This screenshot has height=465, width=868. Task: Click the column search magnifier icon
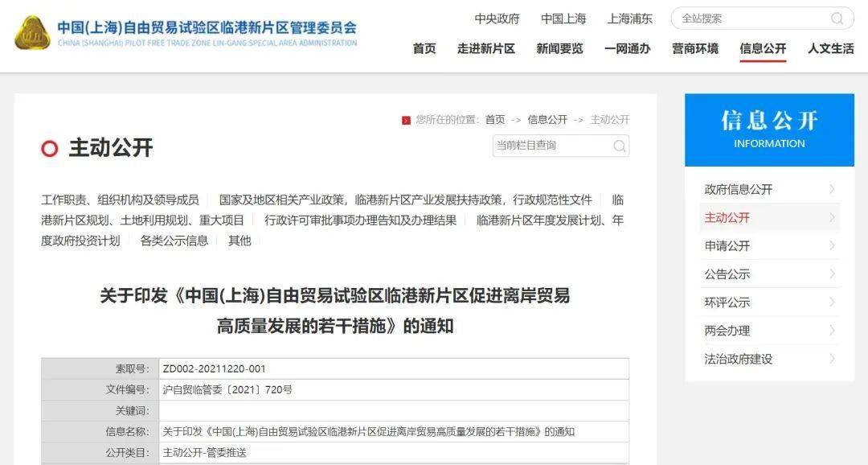[620, 146]
